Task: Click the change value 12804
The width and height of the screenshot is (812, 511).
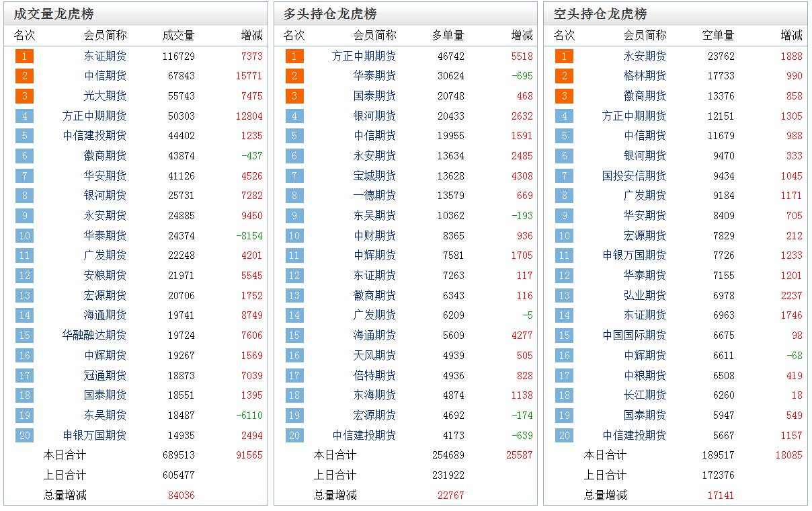Action: (x=249, y=116)
